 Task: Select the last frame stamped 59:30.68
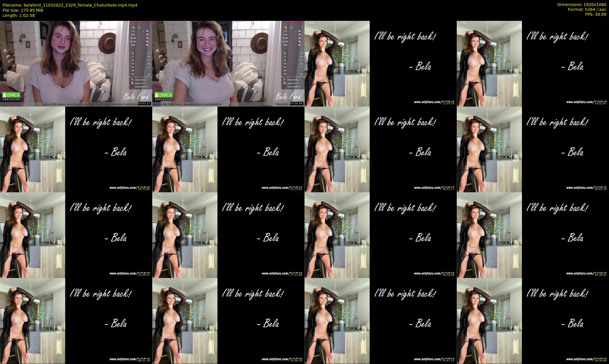533,321
